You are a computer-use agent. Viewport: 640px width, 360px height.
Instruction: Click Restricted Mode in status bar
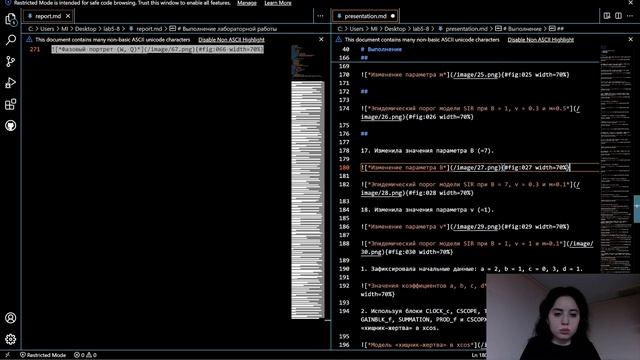(43, 355)
